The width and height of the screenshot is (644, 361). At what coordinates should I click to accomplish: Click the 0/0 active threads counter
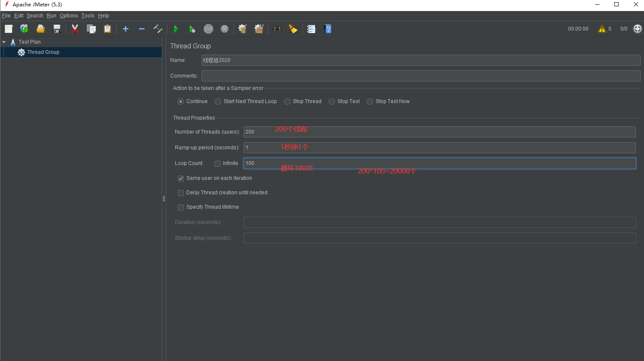(624, 29)
